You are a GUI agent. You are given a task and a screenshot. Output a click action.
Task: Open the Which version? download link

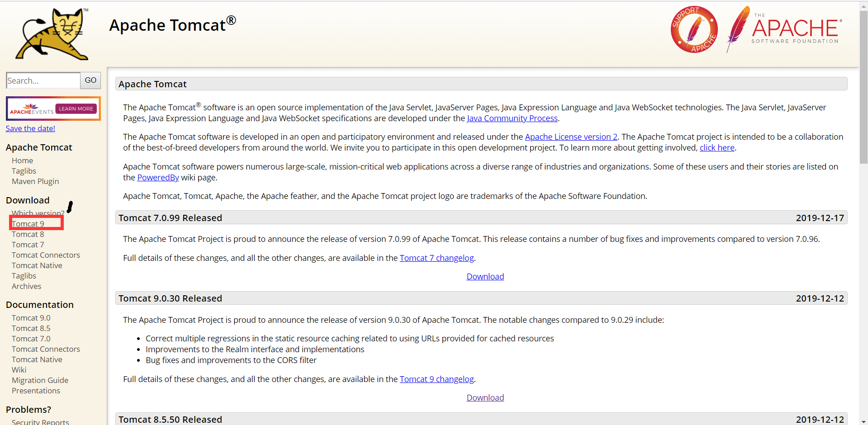click(38, 213)
